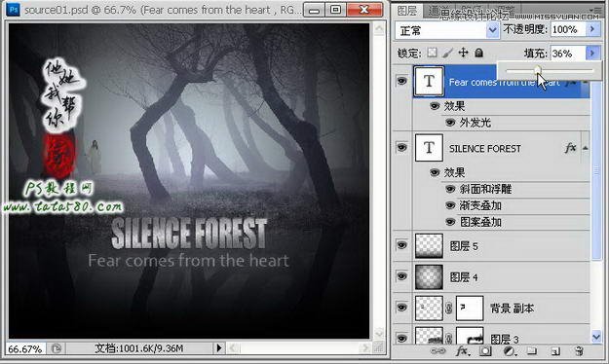Toggle 斜面和浮雕 effect visibility
The height and width of the screenshot is (364, 609).
click(x=450, y=189)
